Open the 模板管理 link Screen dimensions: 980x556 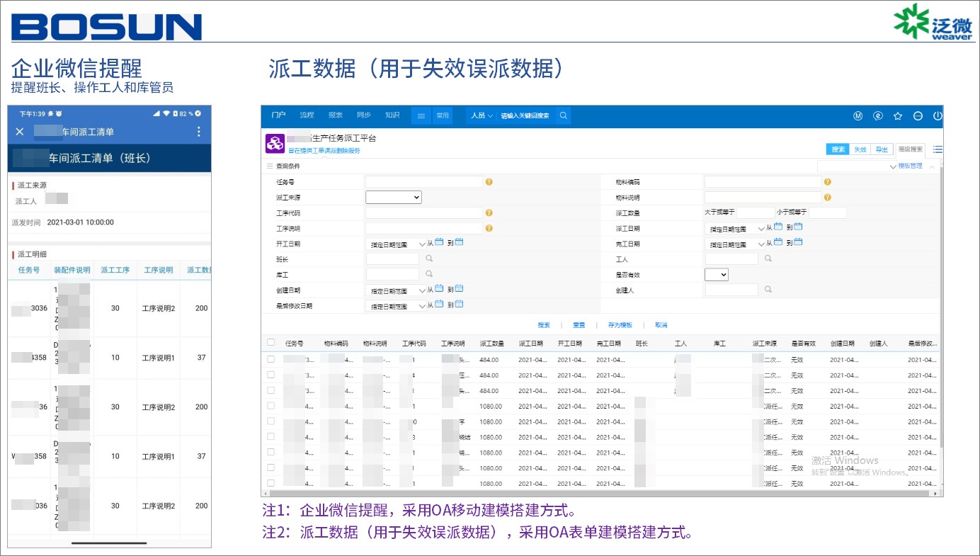[911, 166]
